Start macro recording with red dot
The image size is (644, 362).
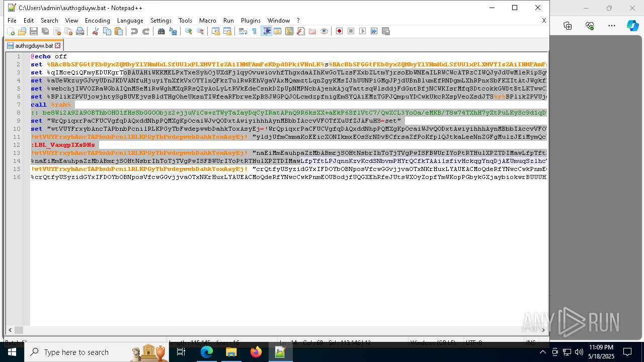340,31
